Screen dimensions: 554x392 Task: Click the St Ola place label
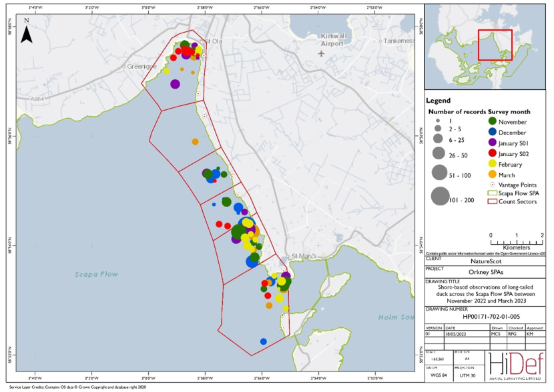[x=214, y=41]
